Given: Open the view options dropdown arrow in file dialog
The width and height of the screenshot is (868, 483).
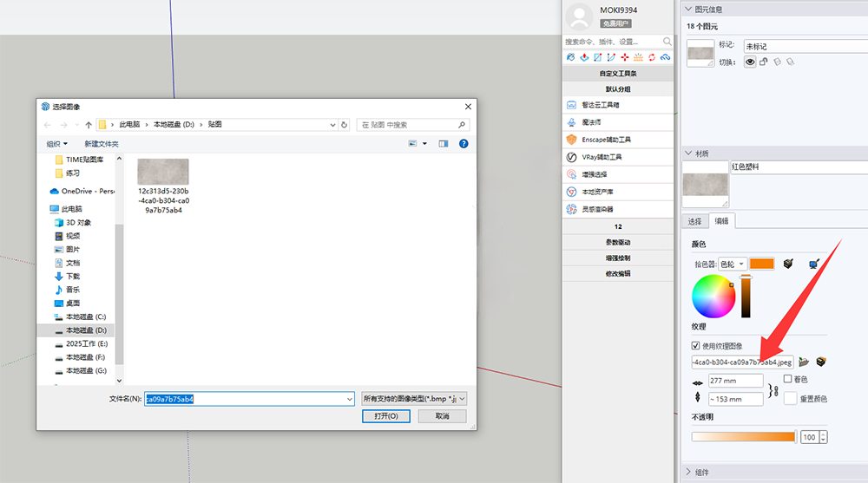Looking at the screenshot, I should (x=425, y=144).
